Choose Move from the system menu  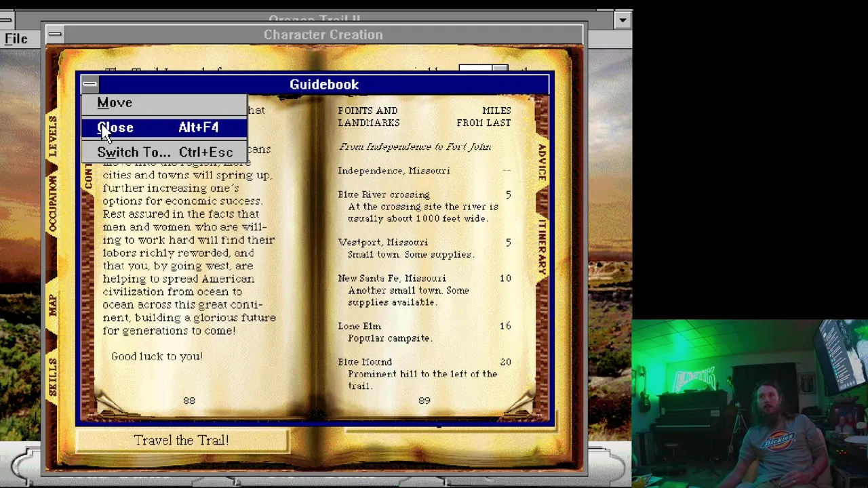point(164,103)
